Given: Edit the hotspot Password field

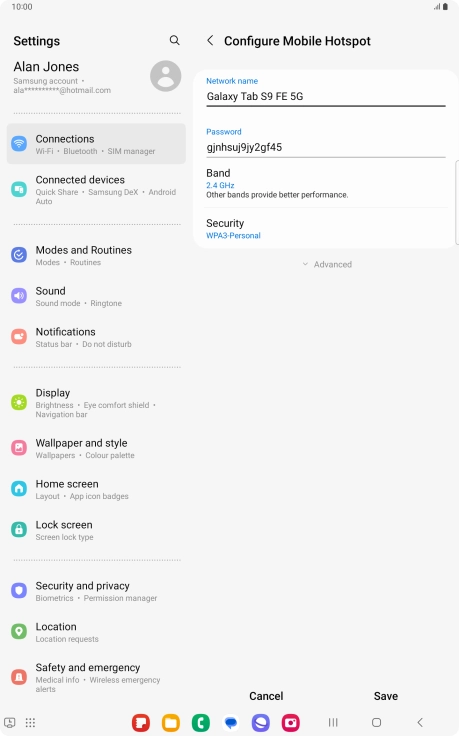Looking at the screenshot, I should [326, 147].
